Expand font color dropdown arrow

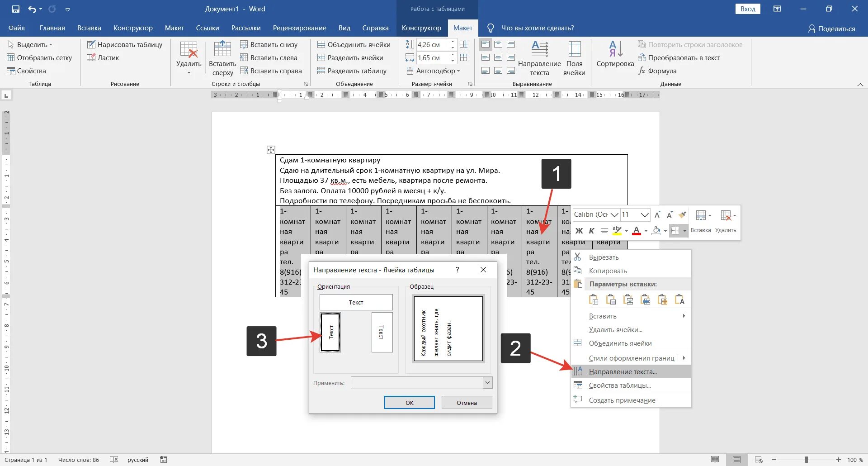coord(646,231)
